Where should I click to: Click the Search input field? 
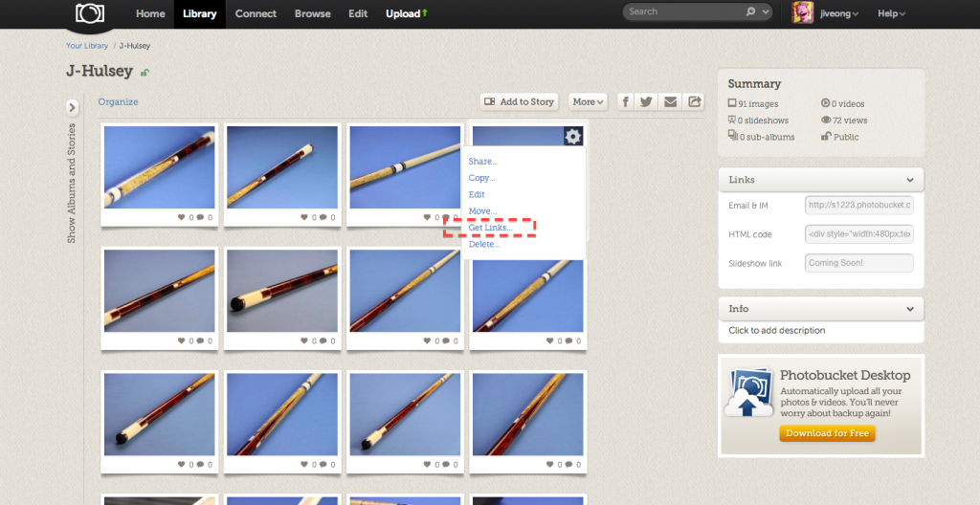pos(685,11)
